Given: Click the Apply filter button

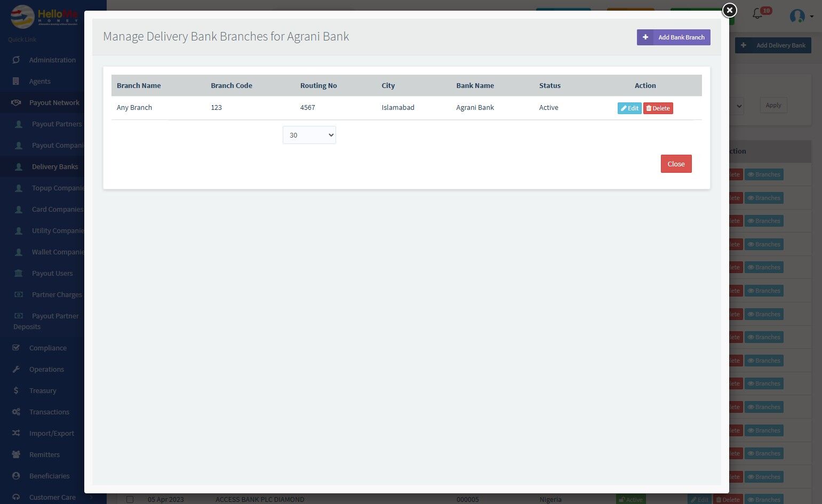Looking at the screenshot, I should tap(773, 105).
